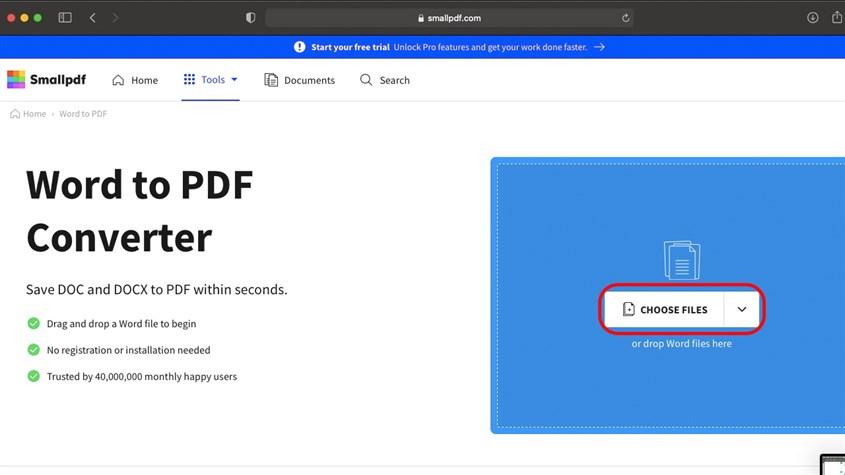This screenshot has width=845, height=475.
Task: Click the smallpdf.com address bar
Action: (x=448, y=18)
